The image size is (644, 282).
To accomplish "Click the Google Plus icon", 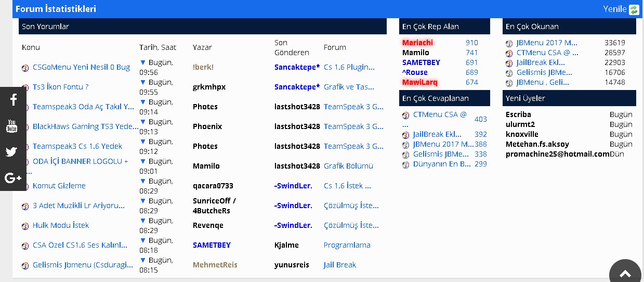I will 13,178.
